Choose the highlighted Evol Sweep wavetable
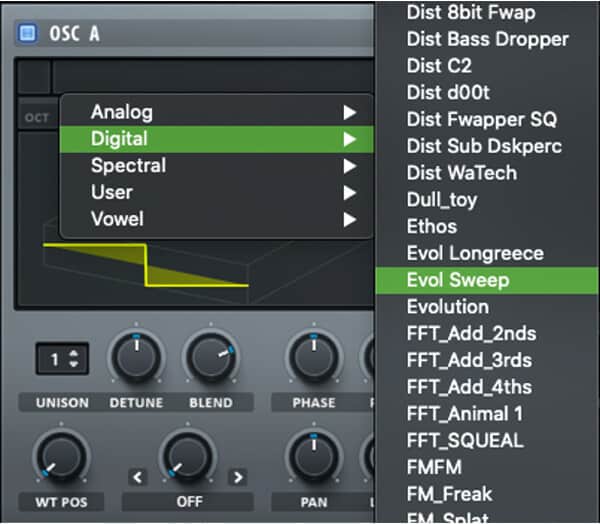Image resolution: width=600 pixels, height=524 pixels. coord(487,281)
